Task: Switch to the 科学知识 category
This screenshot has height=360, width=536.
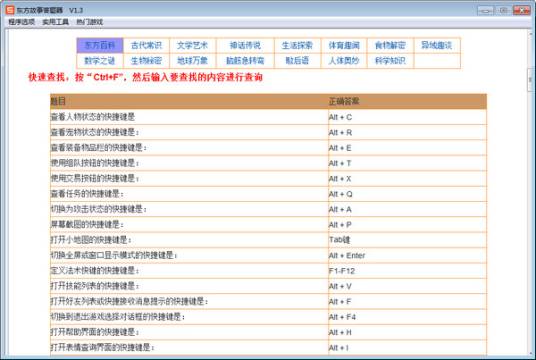Action: click(x=390, y=61)
